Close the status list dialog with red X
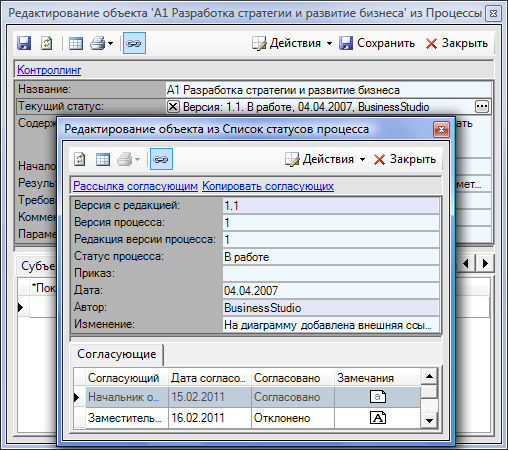The height and width of the screenshot is (450, 508). point(441,130)
